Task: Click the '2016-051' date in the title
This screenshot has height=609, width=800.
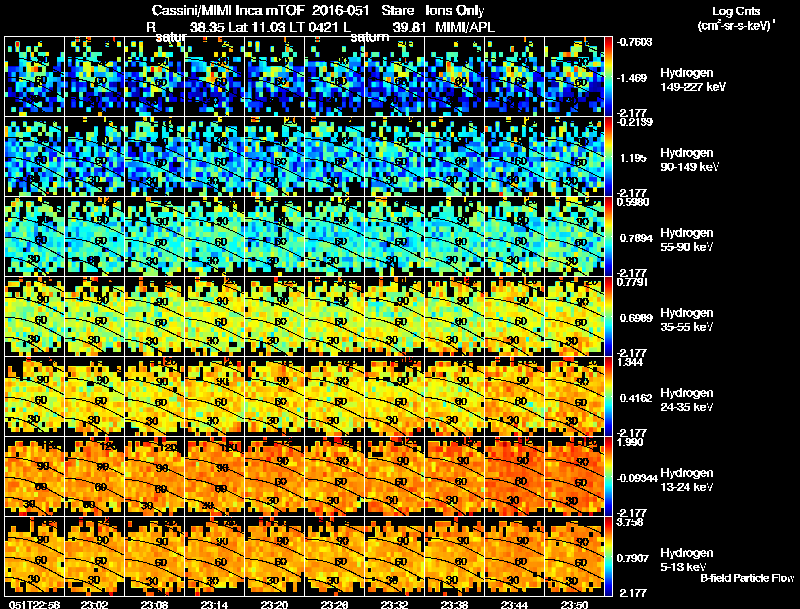Action: (x=340, y=10)
